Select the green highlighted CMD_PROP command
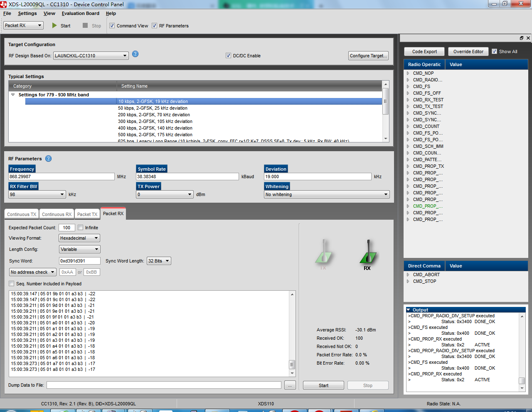The height and width of the screenshot is (412, 532). pos(428,206)
